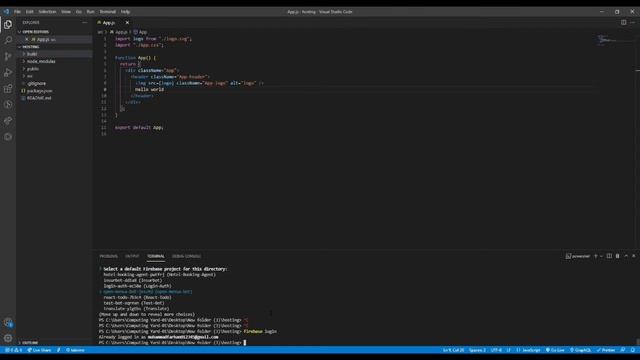Switch to the Output panel tab

point(132,256)
